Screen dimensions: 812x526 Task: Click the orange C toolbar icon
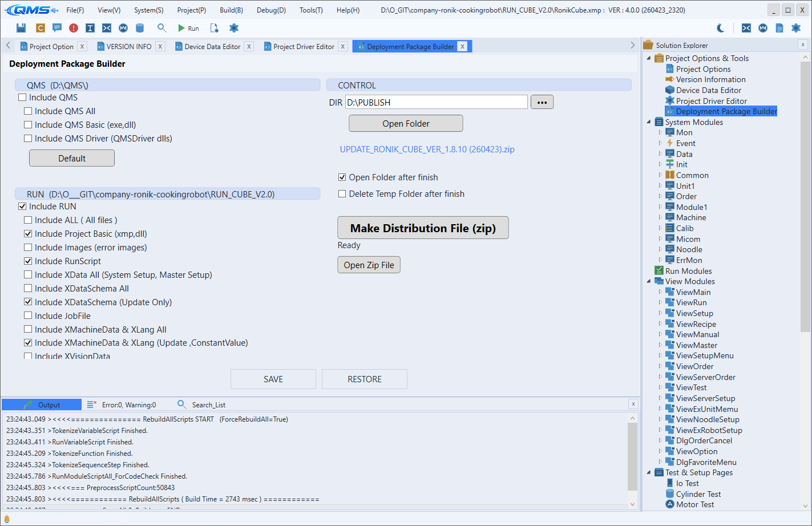tap(41, 28)
